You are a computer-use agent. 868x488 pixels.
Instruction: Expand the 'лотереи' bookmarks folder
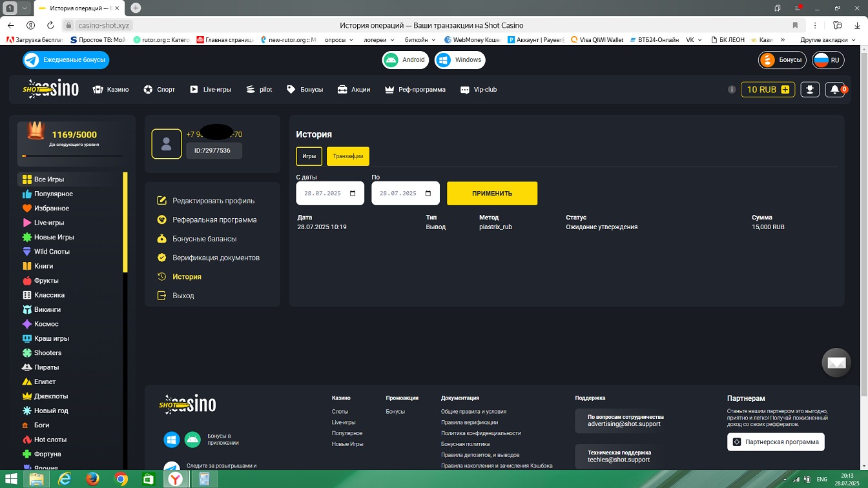click(378, 39)
